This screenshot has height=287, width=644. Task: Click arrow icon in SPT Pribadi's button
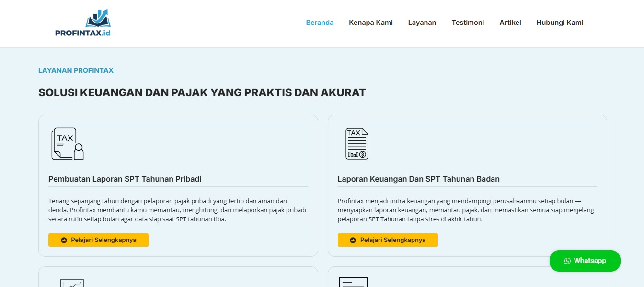coord(64,240)
